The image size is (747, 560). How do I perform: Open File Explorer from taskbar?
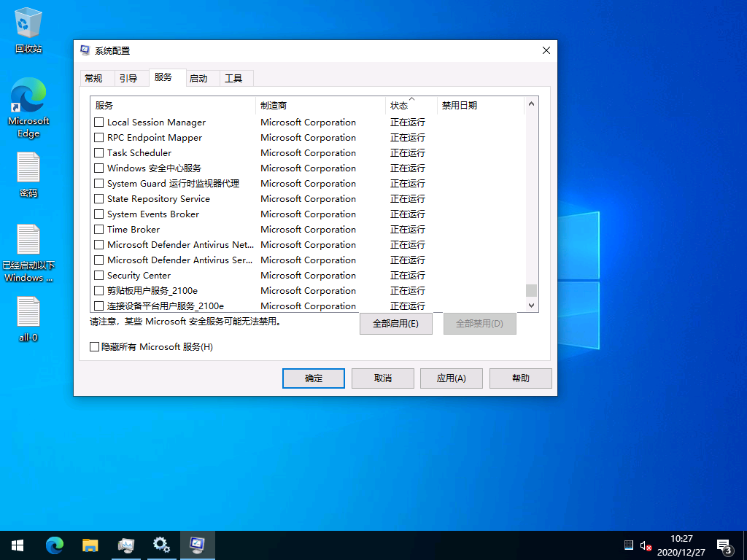point(90,545)
